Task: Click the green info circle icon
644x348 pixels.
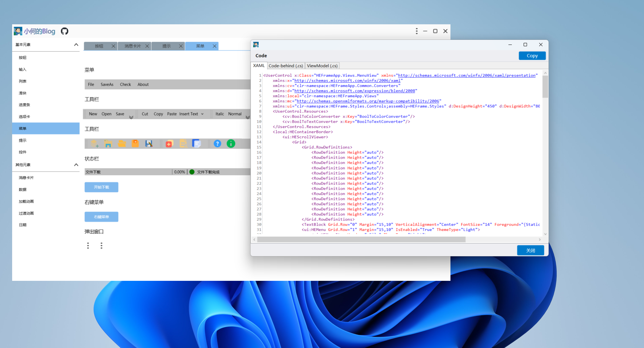Action: (x=231, y=144)
